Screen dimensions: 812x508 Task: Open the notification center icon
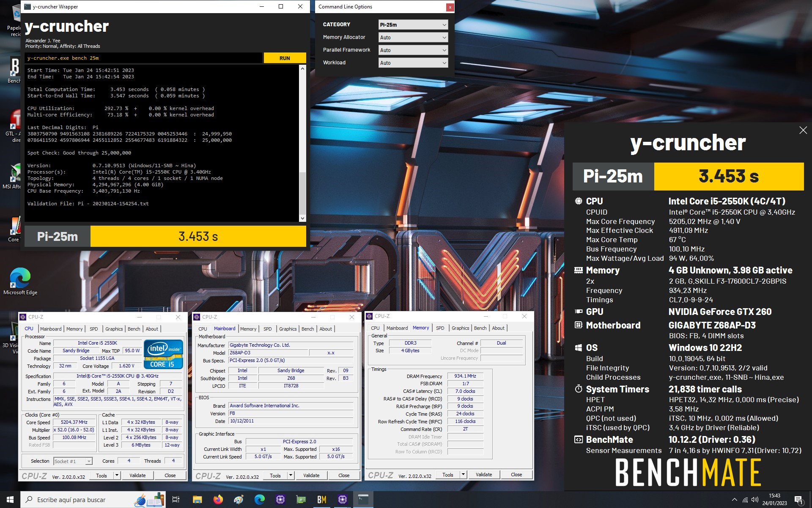[x=798, y=500]
